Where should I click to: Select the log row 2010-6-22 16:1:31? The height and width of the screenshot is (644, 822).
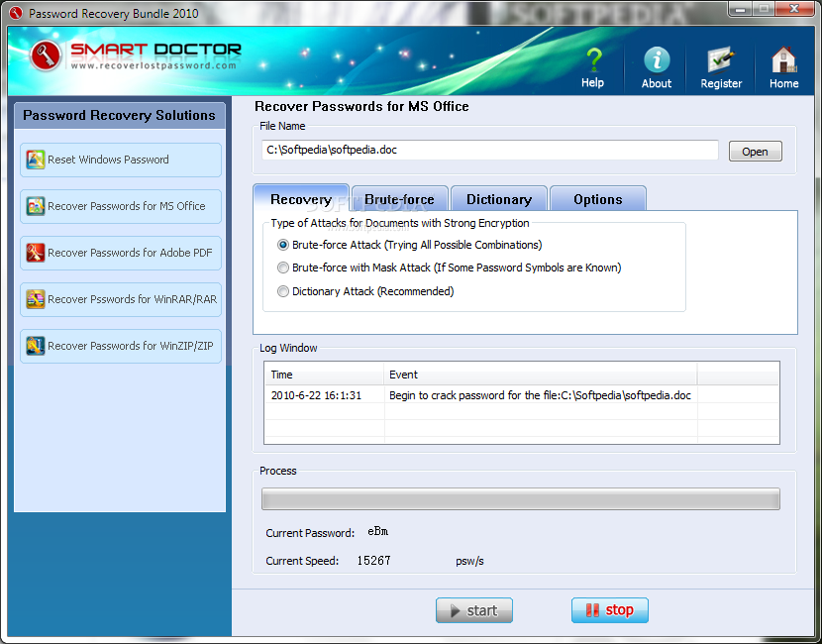[x=522, y=395]
